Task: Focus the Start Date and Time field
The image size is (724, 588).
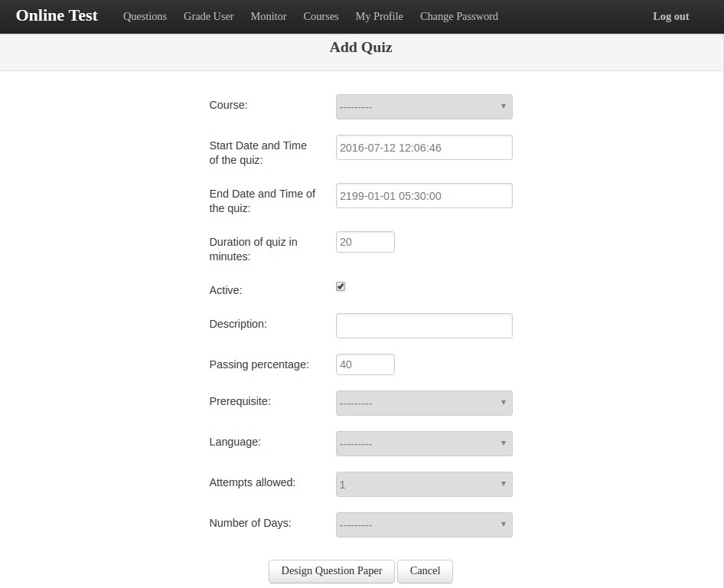Action: point(424,147)
